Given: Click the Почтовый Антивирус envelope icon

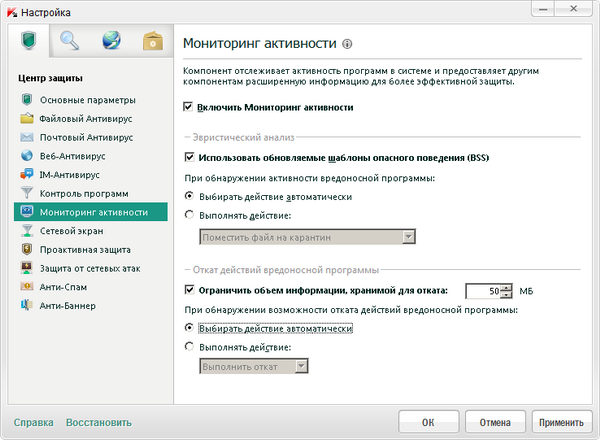Looking at the screenshot, I should (x=27, y=137).
